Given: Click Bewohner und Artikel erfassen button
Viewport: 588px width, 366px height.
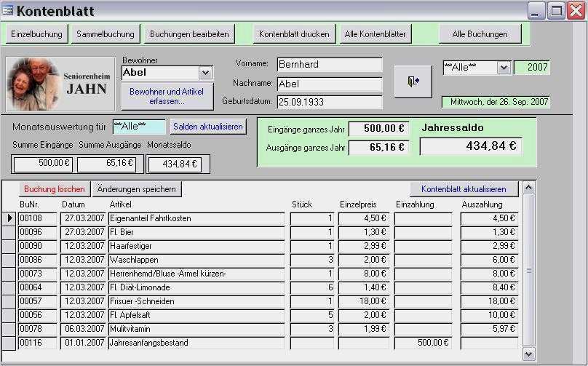Looking at the screenshot, I should 167,96.
